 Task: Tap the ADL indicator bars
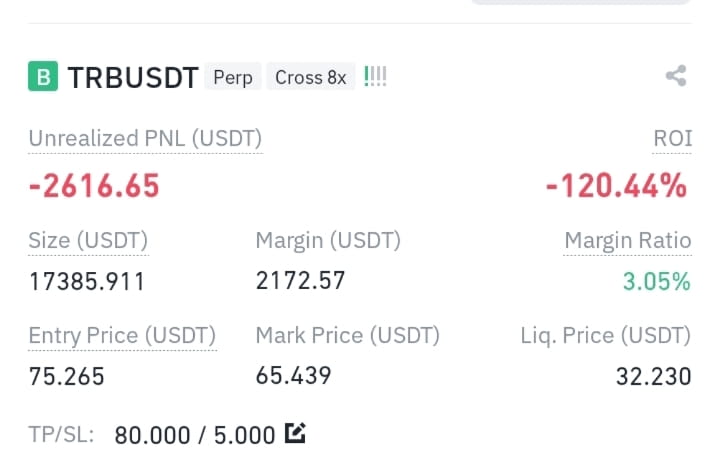point(375,77)
